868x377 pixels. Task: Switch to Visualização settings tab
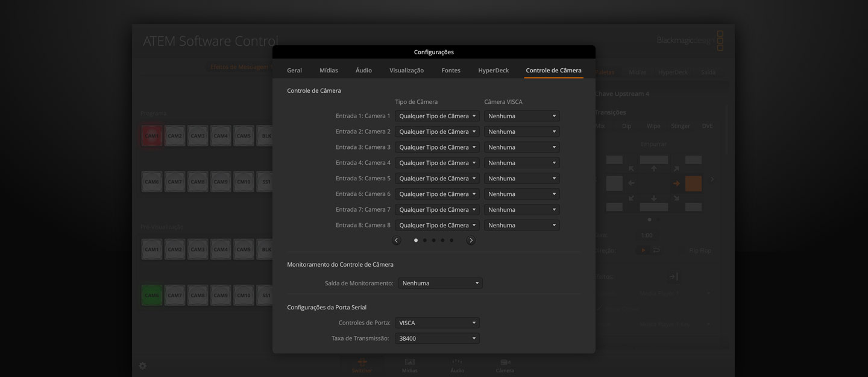pyautogui.click(x=406, y=71)
